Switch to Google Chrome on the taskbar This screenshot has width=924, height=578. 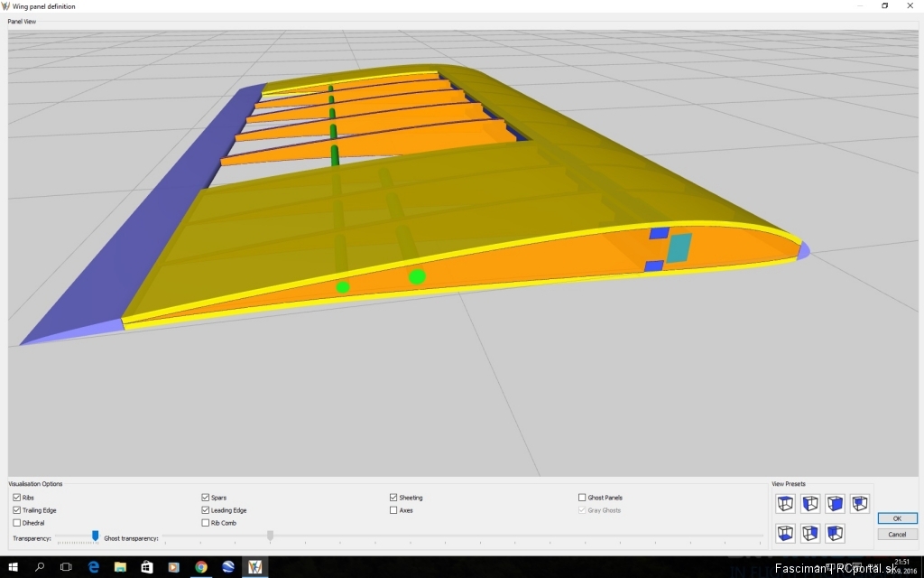click(x=201, y=567)
